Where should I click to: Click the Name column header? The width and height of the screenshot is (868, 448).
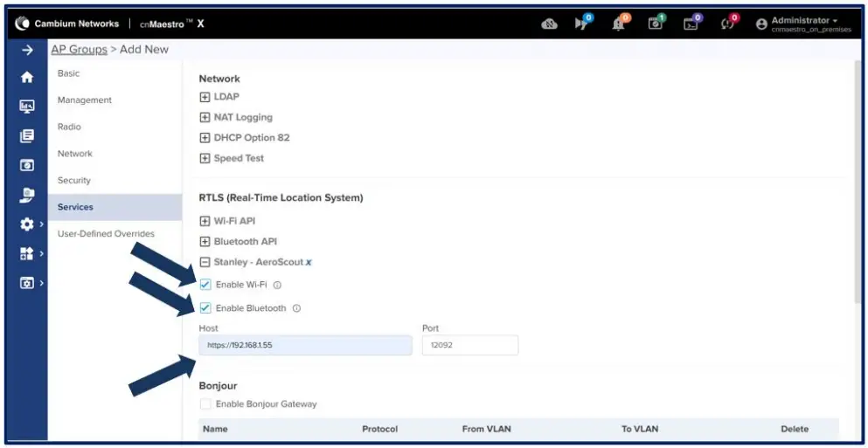pyautogui.click(x=215, y=429)
